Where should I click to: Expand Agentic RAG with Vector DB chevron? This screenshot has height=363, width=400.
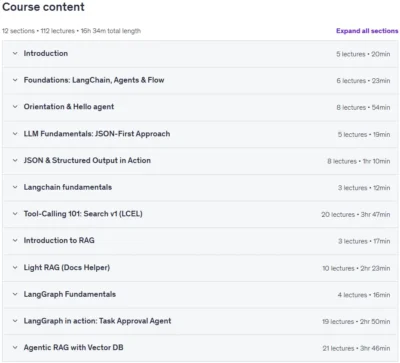15,347
